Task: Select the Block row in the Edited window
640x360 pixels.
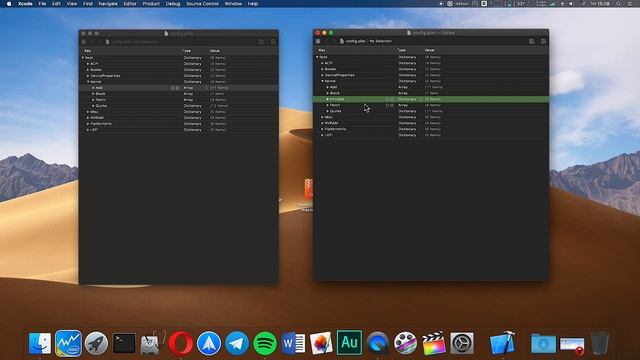Action: [431, 93]
